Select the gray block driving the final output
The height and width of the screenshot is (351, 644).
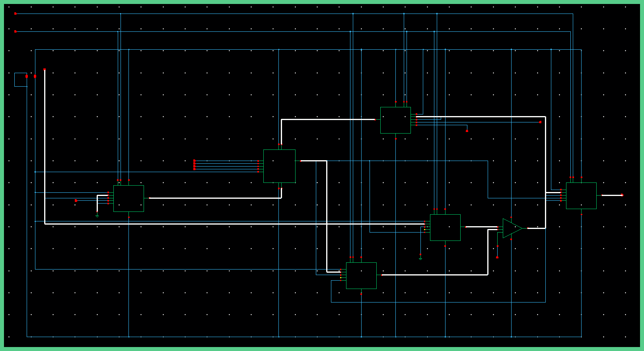click(581, 196)
